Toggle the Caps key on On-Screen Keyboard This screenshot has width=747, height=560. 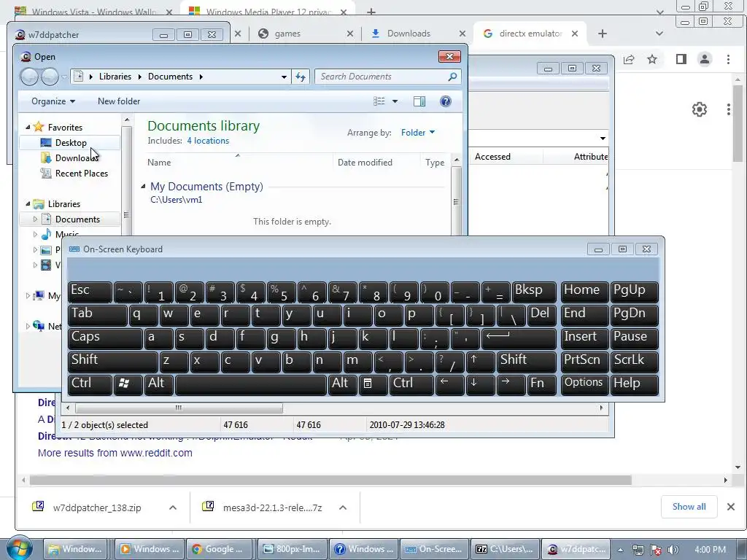105,338
